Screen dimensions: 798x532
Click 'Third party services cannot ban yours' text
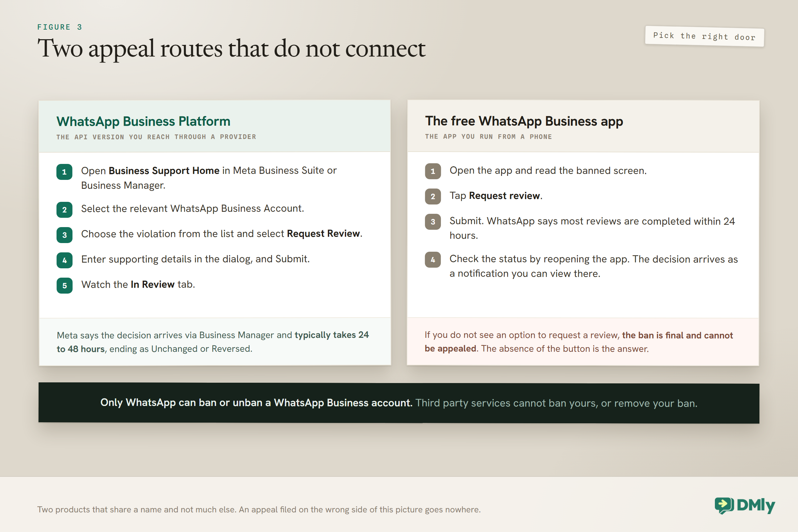[x=556, y=403]
